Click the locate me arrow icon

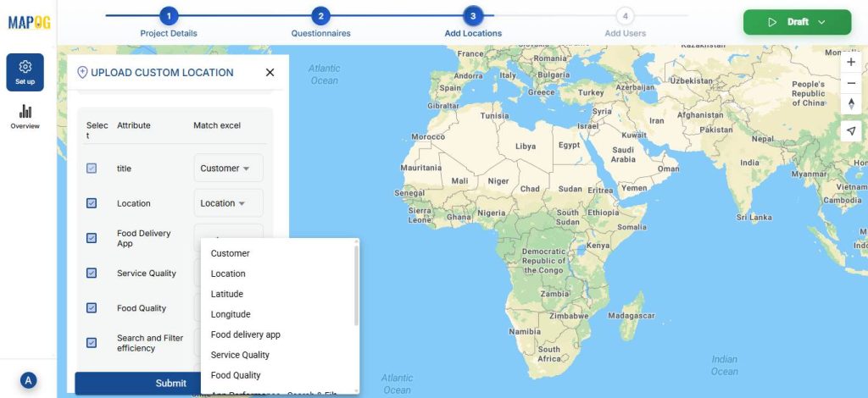coord(851,130)
